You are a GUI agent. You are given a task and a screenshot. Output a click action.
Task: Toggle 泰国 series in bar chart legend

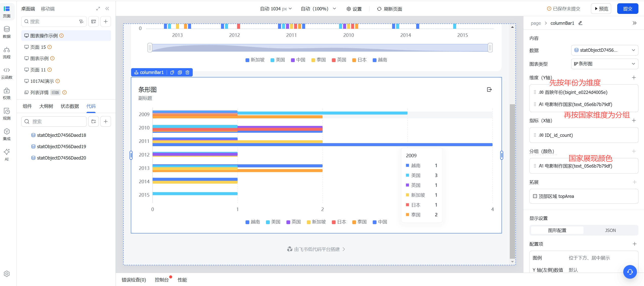click(x=359, y=222)
